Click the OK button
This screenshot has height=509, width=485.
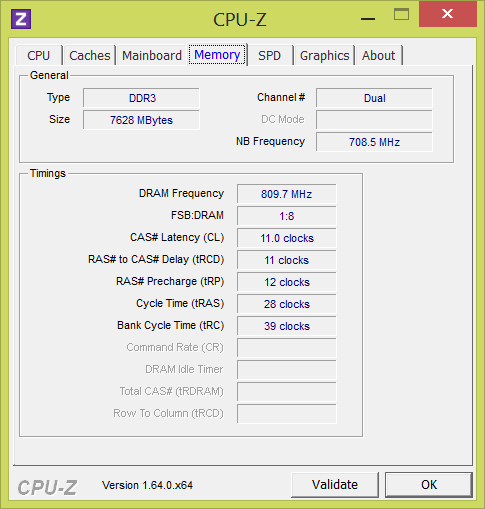pos(429,485)
